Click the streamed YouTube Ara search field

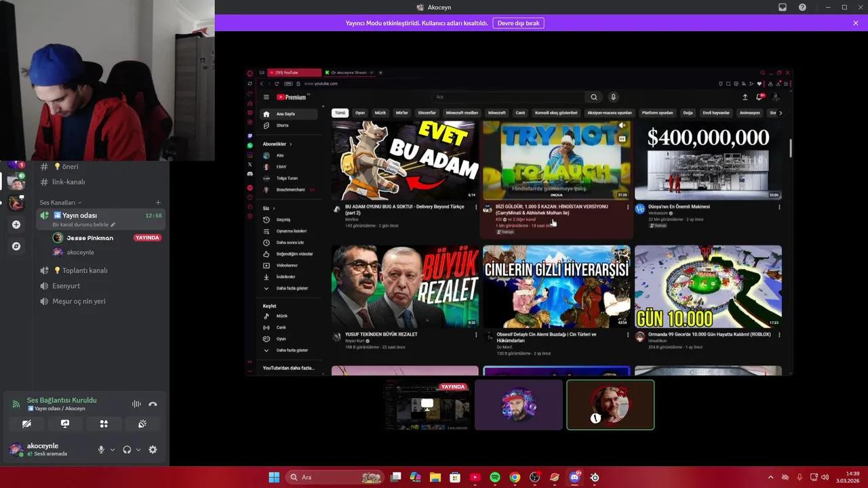coord(509,97)
